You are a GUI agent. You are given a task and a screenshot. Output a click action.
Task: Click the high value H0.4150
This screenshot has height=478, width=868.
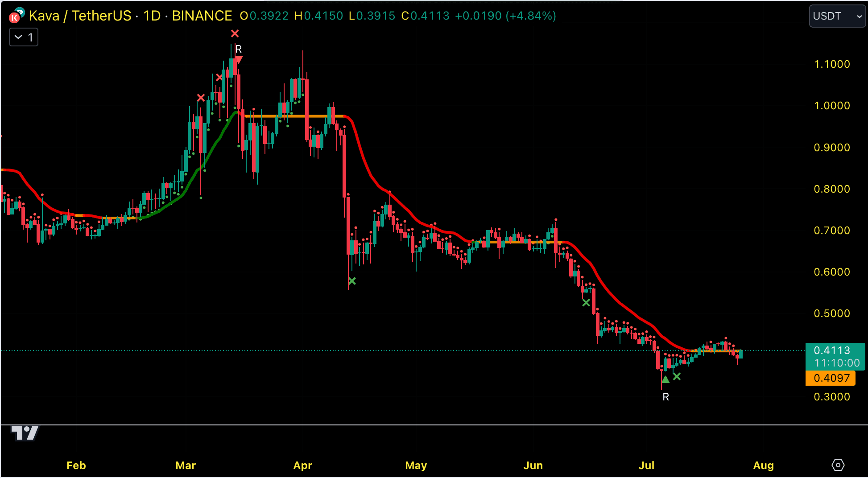click(319, 16)
